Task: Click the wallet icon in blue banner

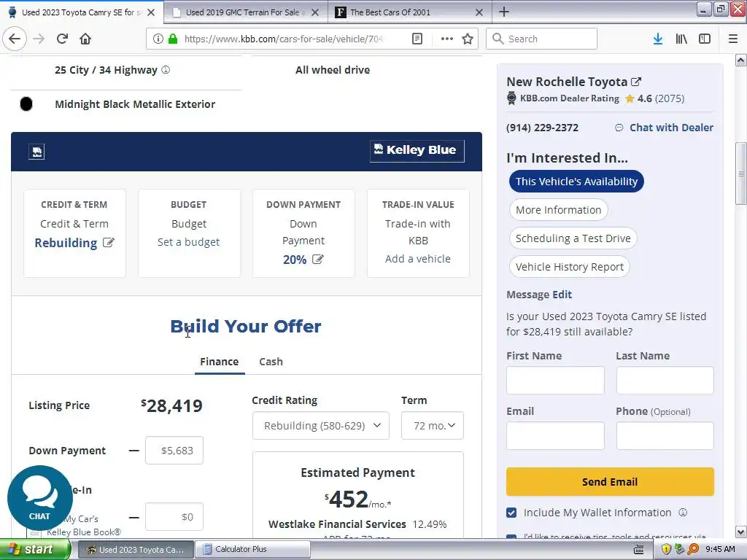Action: [x=36, y=152]
